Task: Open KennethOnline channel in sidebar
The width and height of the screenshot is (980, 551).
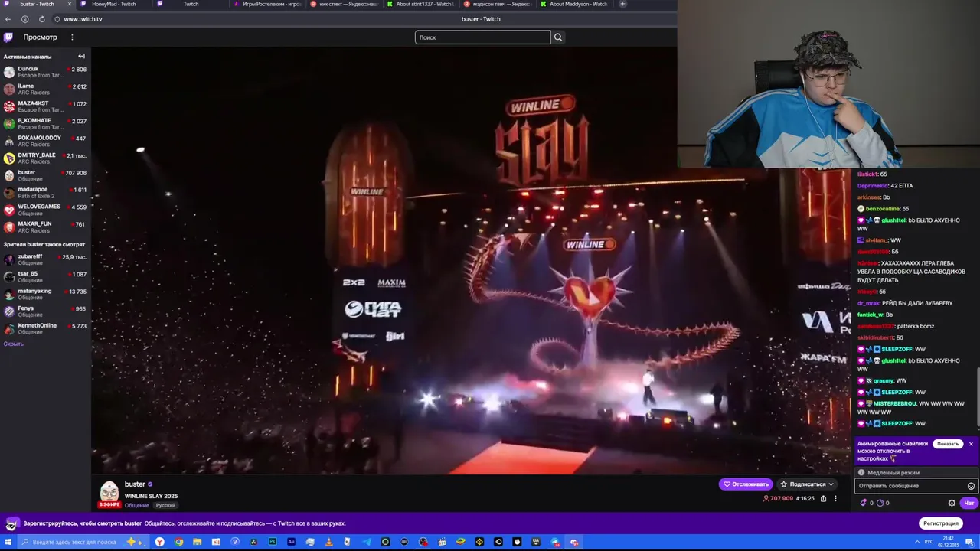Action: [45, 328]
